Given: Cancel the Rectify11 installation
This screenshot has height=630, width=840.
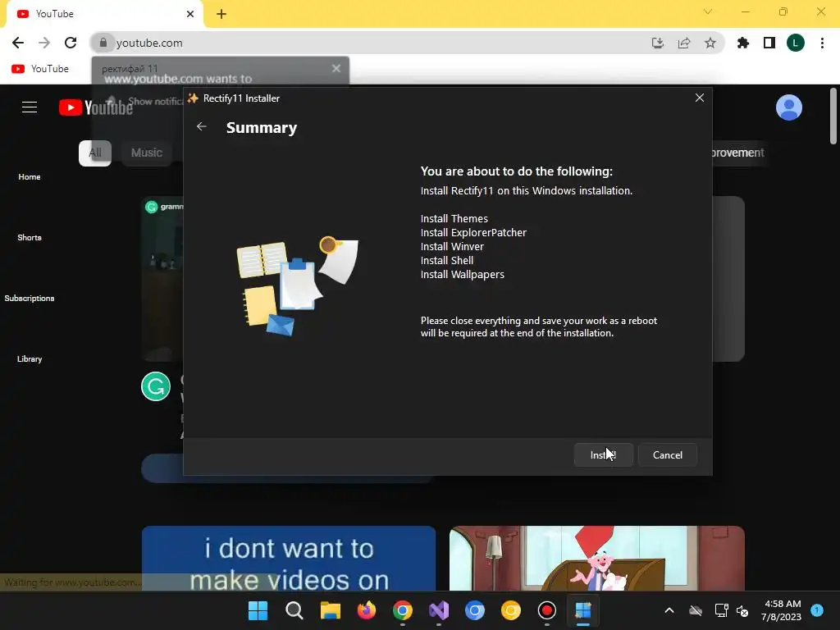Looking at the screenshot, I should [x=668, y=454].
